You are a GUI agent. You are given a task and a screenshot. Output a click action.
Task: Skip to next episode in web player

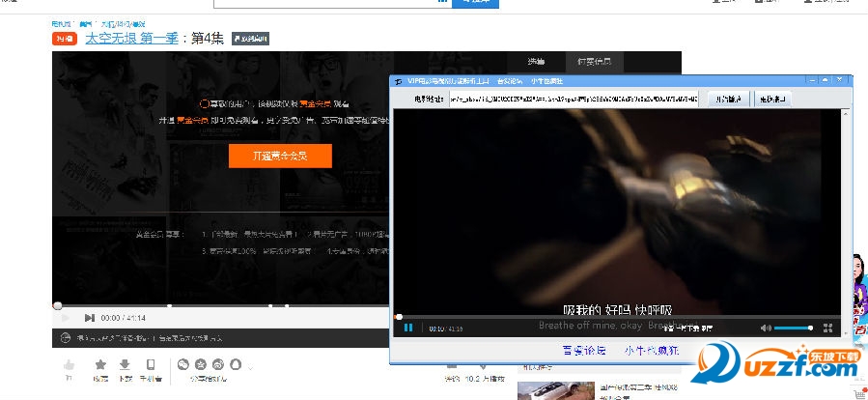(x=89, y=318)
